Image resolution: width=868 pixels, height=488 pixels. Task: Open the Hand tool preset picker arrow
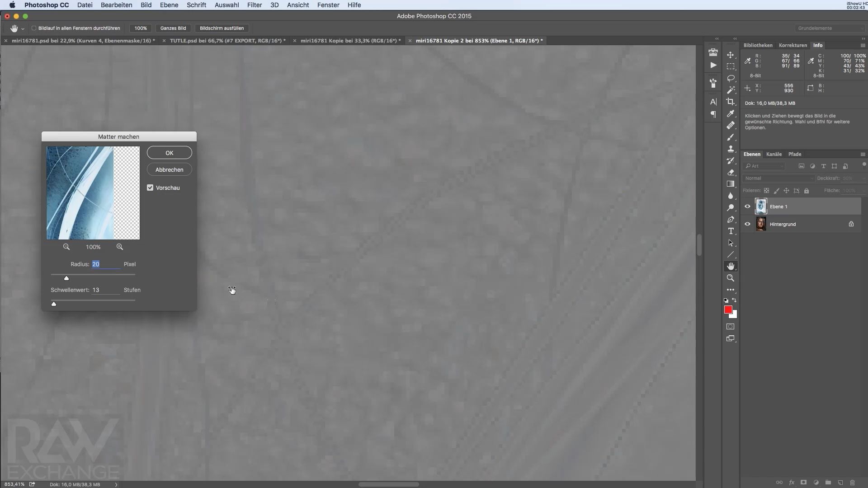[23, 28]
